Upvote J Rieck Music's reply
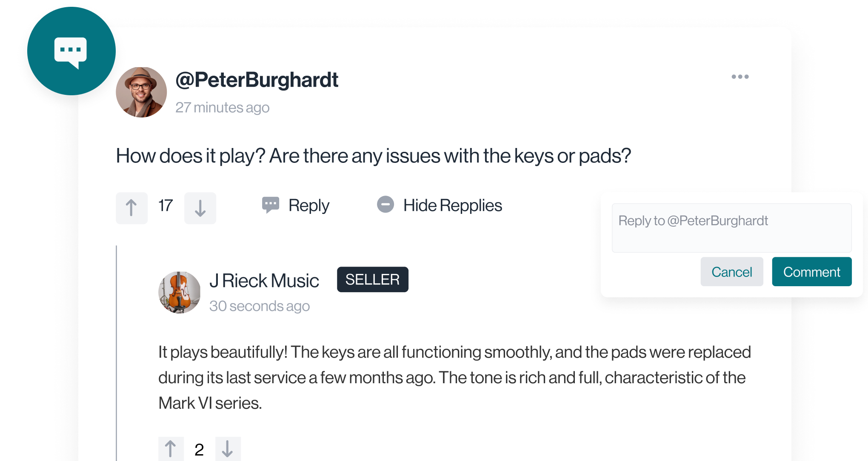868x461 pixels. pos(171,449)
